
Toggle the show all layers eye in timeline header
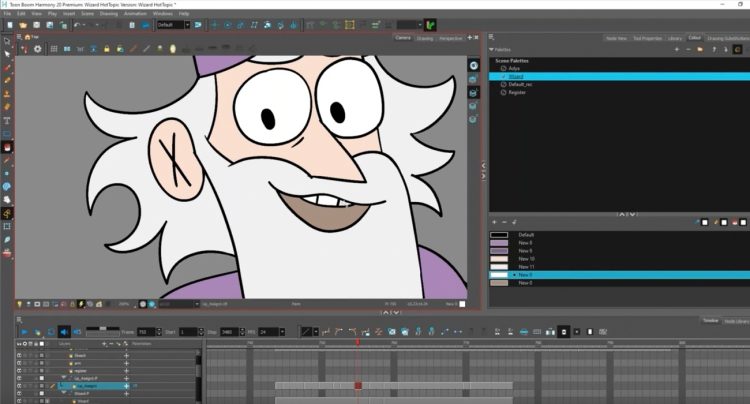click(x=19, y=344)
